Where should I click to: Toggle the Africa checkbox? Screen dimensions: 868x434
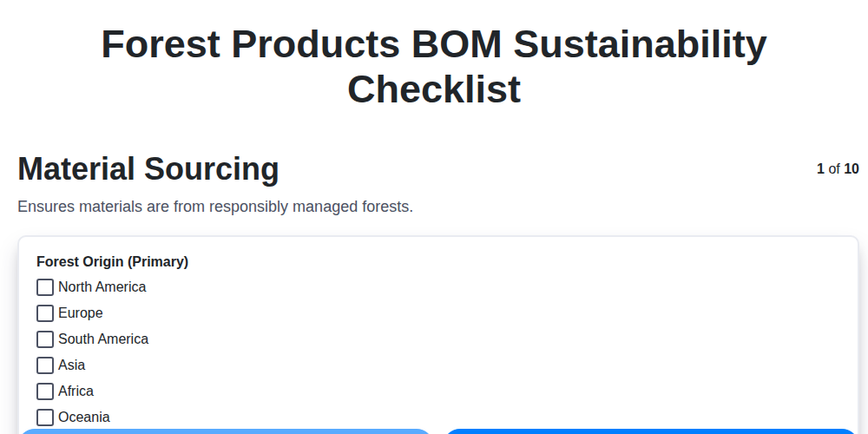tap(45, 391)
